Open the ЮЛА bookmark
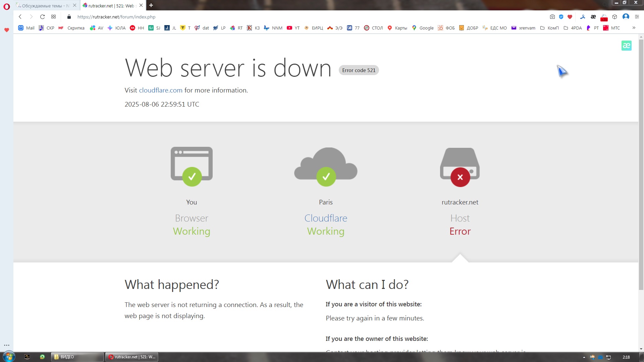The image size is (644, 362). (x=117, y=28)
